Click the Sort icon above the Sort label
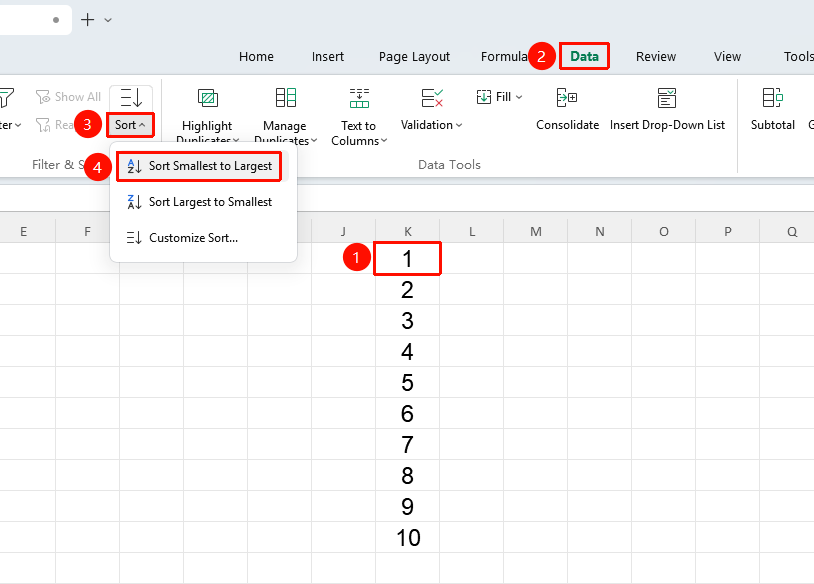 point(131,98)
